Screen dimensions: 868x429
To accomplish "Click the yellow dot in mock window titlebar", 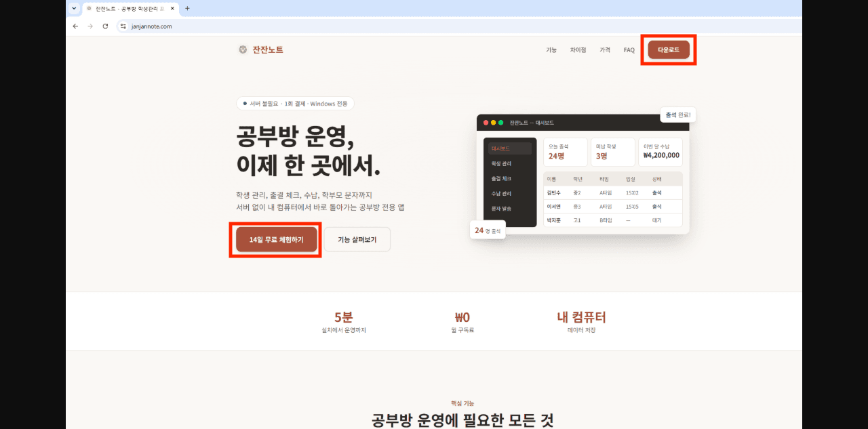I will click(x=494, y=123).
